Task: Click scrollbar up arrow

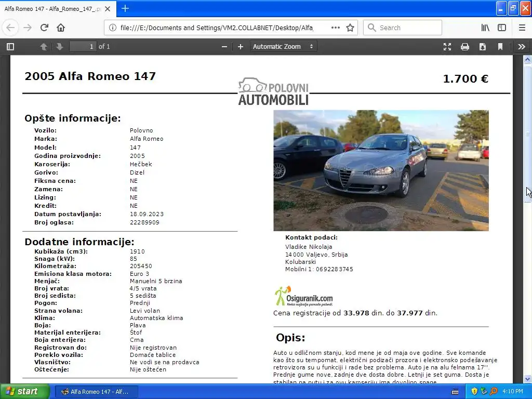Action: pyautogui.click(x=527, y=60)
